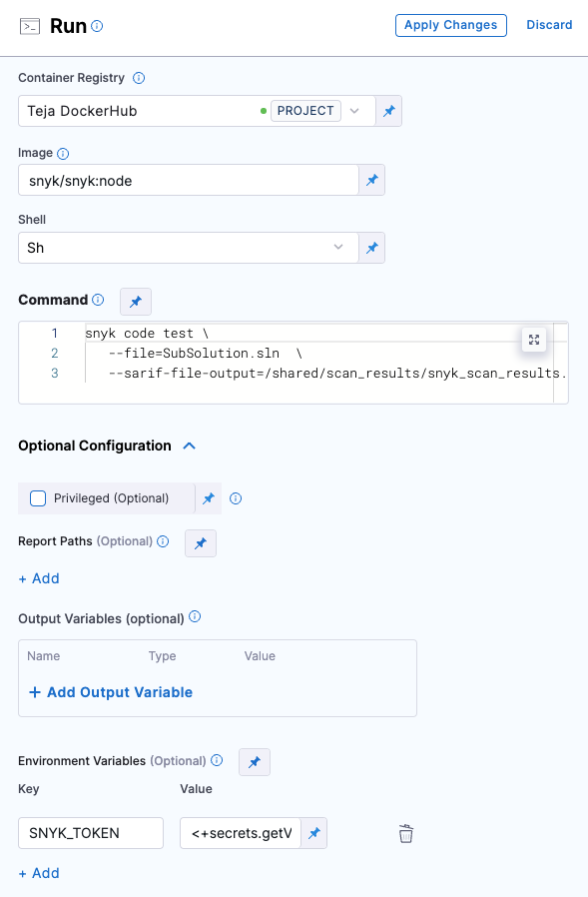The width and height of the screenshot is (588, 897).
Task: Enable the Privileged checkbox
Action: click(38, 498)
